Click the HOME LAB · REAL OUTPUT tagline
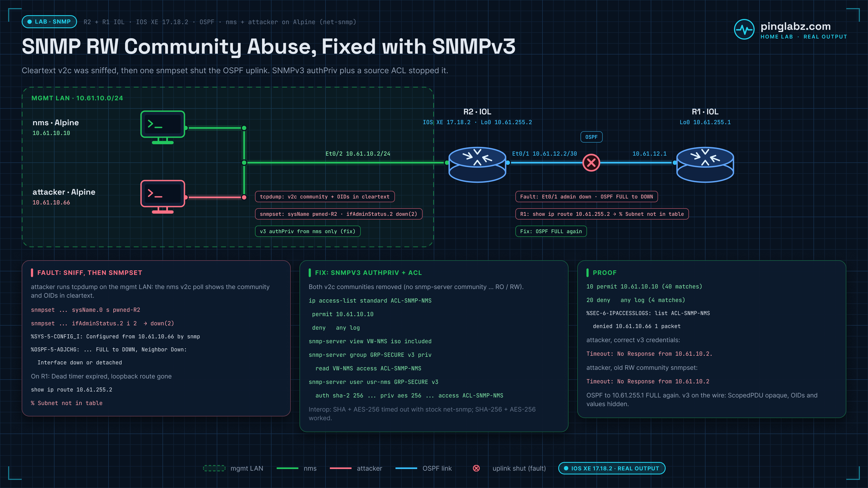This screenshot has width=868, height=488. [x=804, y=37]
